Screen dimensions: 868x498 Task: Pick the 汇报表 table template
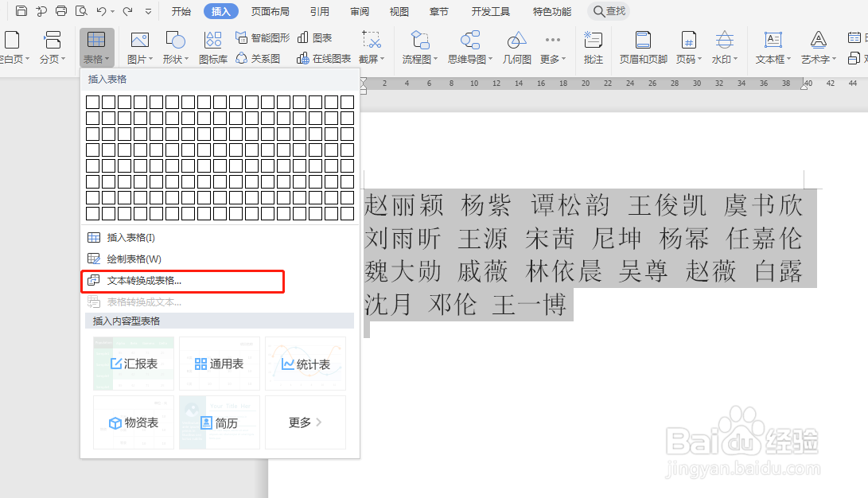(x=134, y=364)
